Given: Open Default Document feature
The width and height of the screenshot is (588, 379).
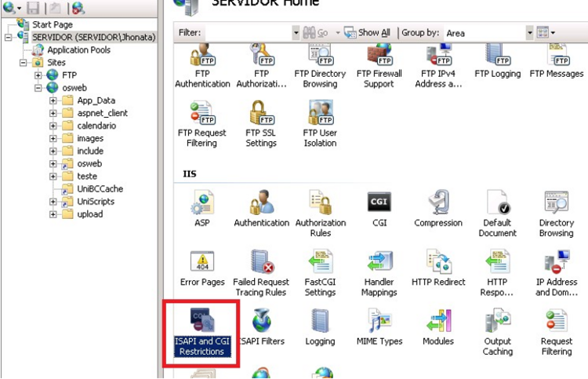Looking at the screenshot, I should [x=498, y=214].
